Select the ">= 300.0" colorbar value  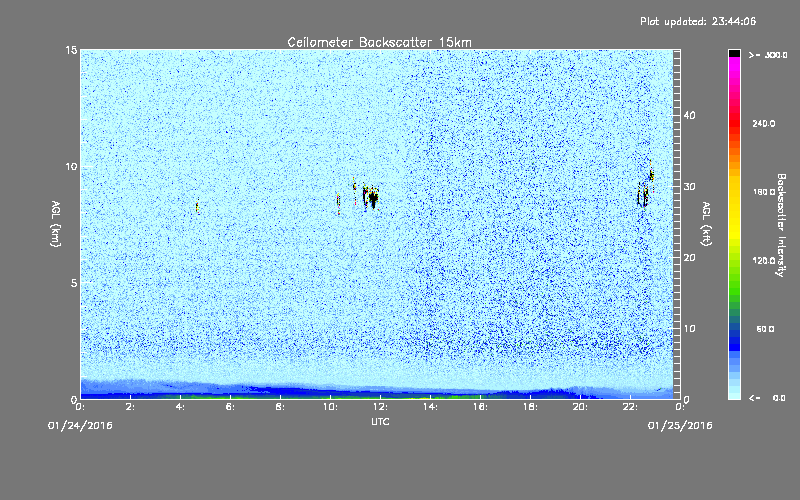[x=768, y=55]
